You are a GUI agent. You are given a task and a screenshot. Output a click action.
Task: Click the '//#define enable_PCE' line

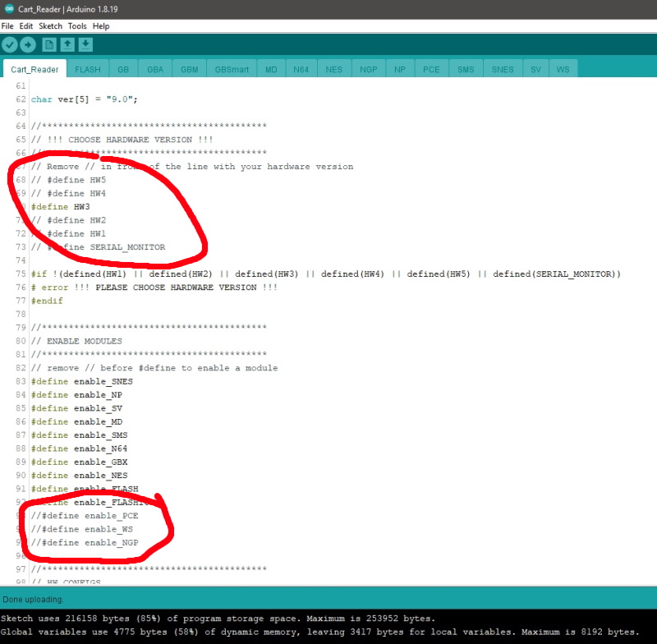(x=85, y=515)
